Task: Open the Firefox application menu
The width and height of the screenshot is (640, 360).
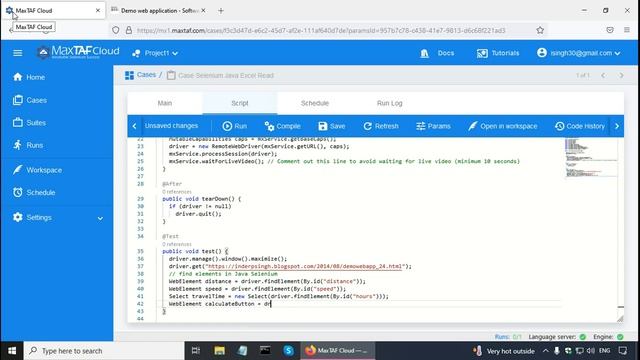Action: coord(627,30)
